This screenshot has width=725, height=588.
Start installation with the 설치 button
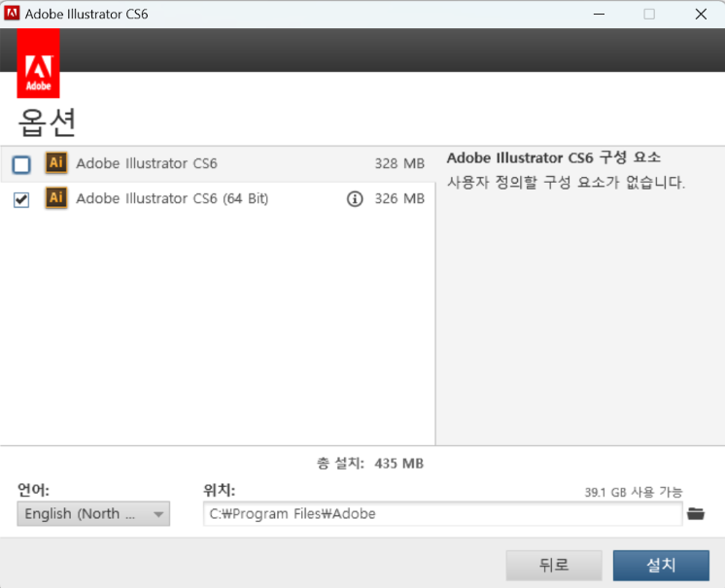click(x=661, y=565)
